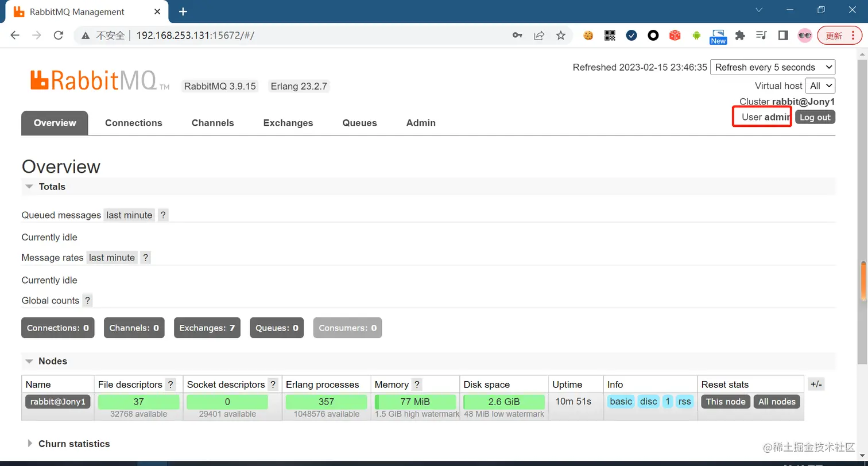Image resolution: width=868 pixels, height=466 pixels.
Task: Click the RabbitMQ logo
Action: tap(100, 80)
